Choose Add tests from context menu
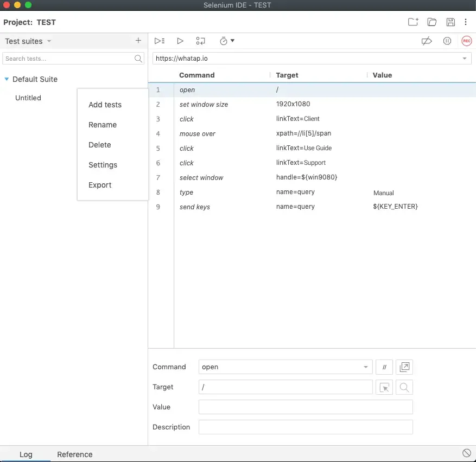Viewport: 476px width, 462px height. pyautogui.click(x=105, y=105)
